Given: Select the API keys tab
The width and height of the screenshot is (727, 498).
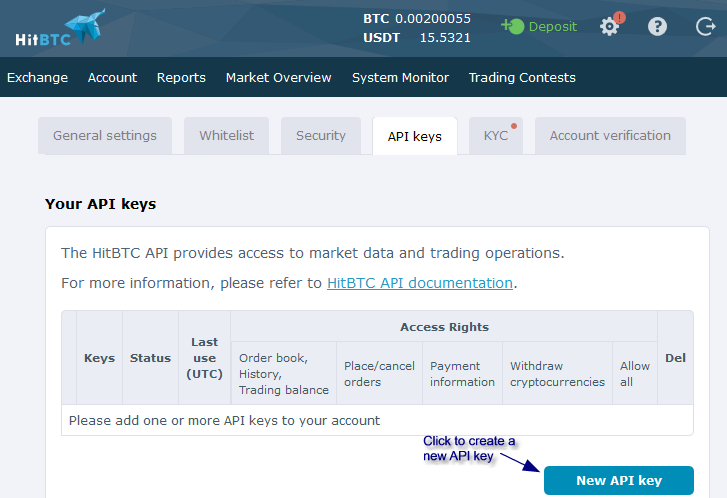Looking at the screenshot, I should point(415,136).
